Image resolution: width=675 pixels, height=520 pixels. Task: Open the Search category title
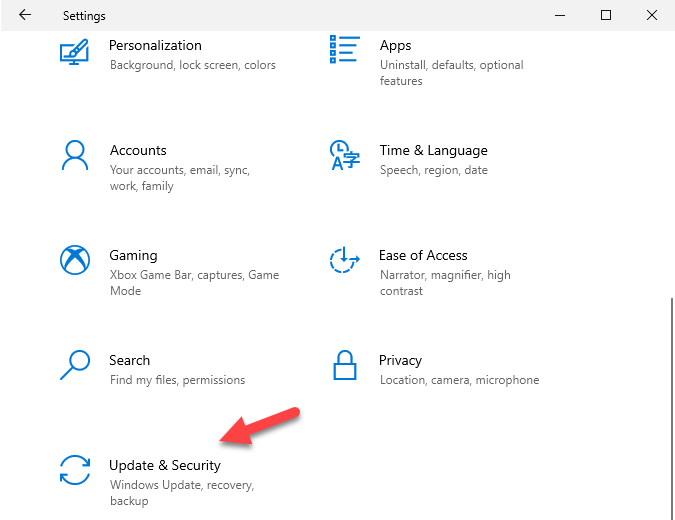click(x=130, y=360)
